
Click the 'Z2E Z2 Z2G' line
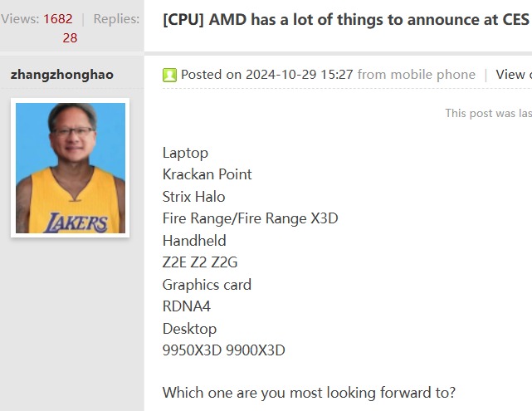[x=200, y=262]
